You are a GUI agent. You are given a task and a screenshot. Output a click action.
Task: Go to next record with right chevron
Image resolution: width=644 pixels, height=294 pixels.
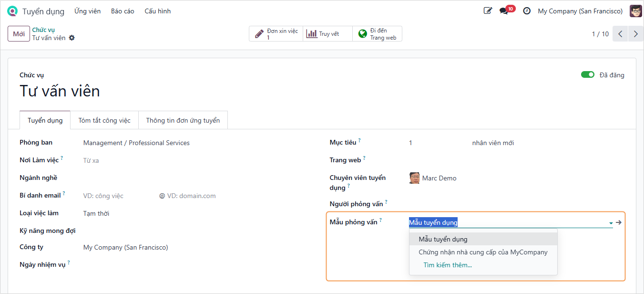[x=635, y=34]
